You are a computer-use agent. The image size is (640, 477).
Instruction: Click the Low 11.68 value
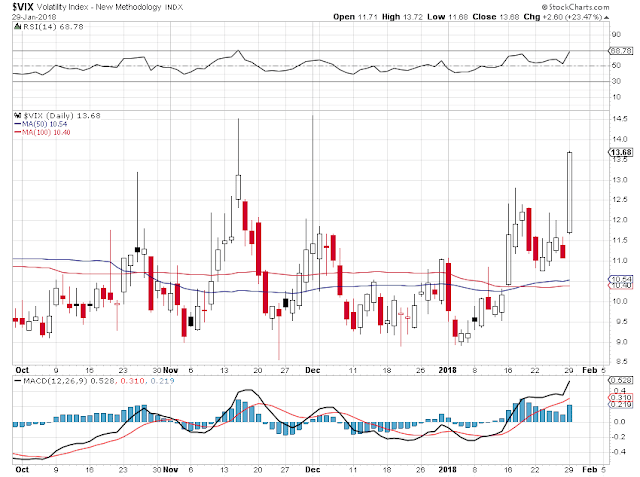click(447, 17)
